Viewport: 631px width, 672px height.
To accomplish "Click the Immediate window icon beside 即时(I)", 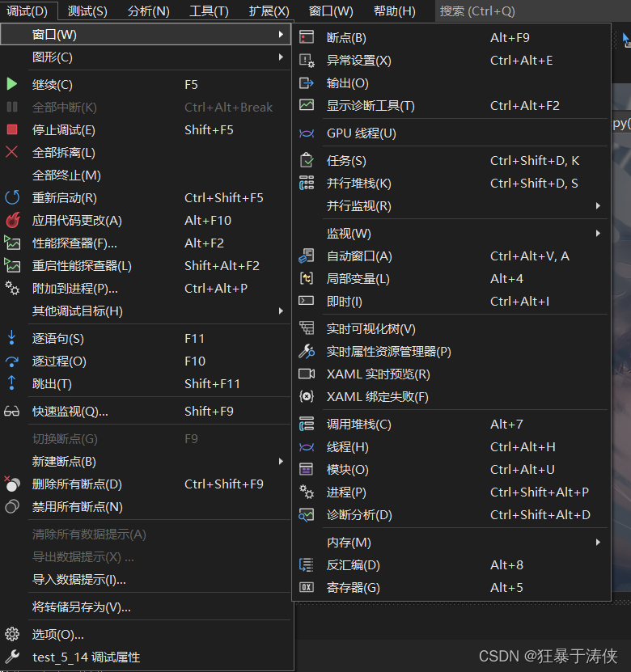I will [x=307, y=301].
